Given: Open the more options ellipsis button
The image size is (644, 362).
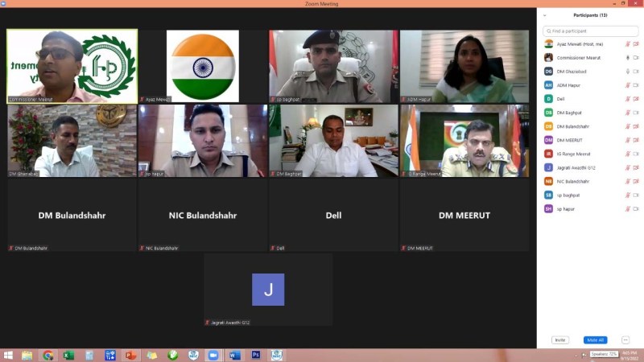Looking at the screenshot, I should [x=625, y=340].
